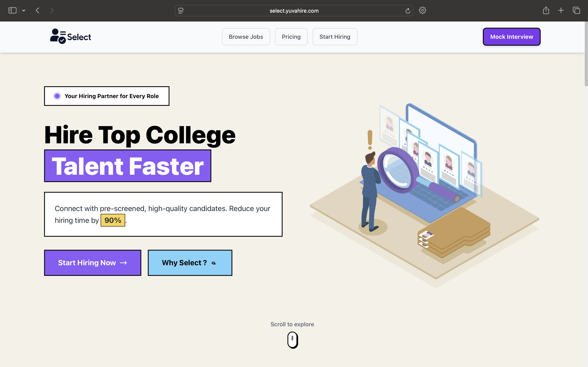Open the settings gear icon

pyautogui.click(x=423, y=10)
